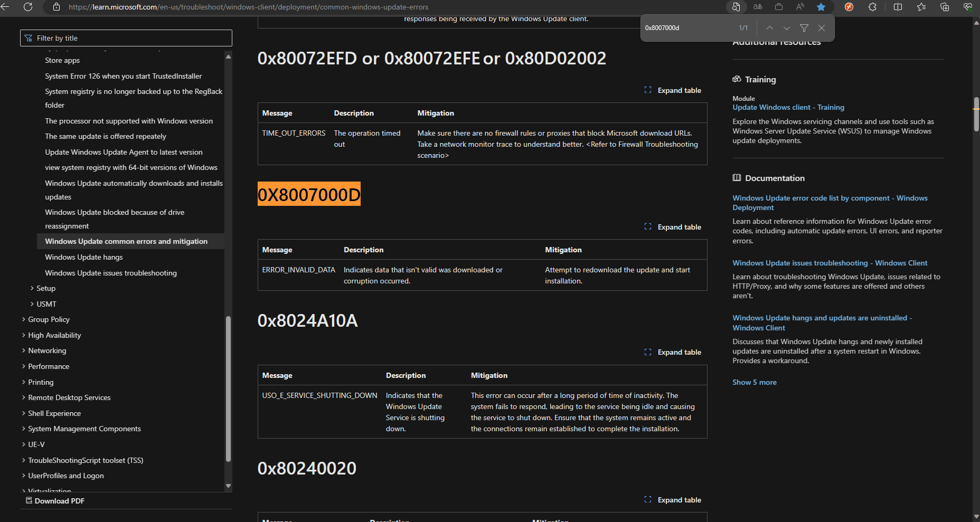Open Windows Update issues troubleshooting sidebar item
The height and width of the screenshot is (522, 980).
click(x=111, y=273)
